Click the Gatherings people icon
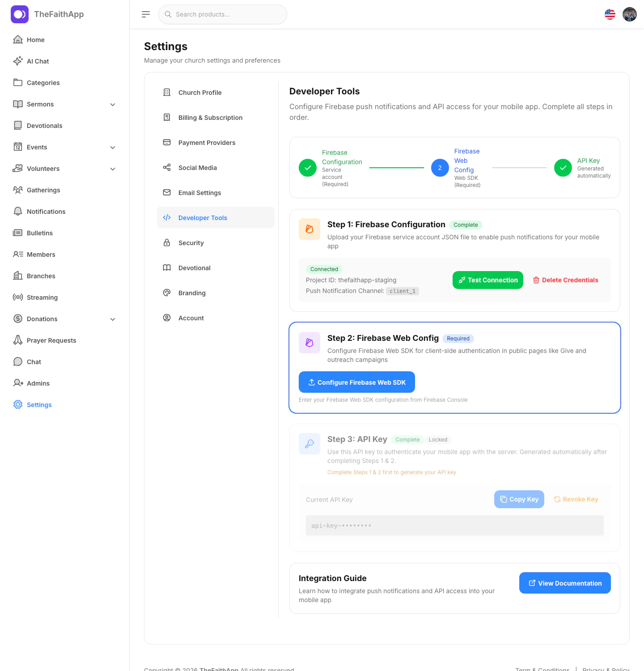Viewport: 644px width, 671px height. pyautogui.click(x=18, y=190)
